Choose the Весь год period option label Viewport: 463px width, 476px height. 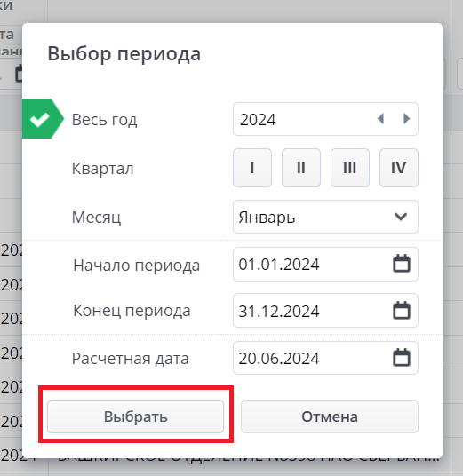coord(104,119)
